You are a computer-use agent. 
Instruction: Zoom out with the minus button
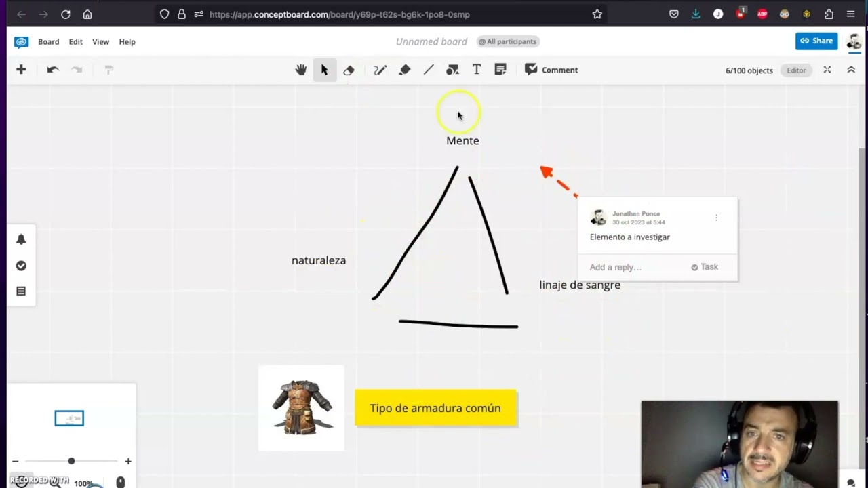click(16, 461)
